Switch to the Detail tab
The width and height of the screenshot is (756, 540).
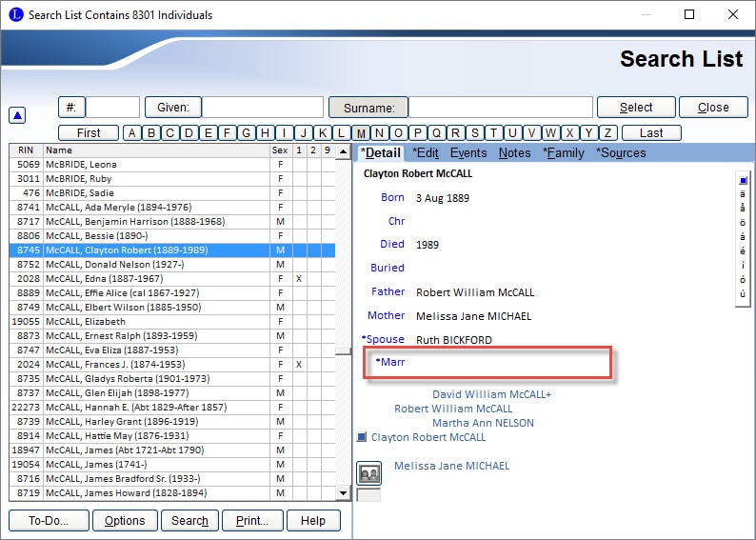381,152
